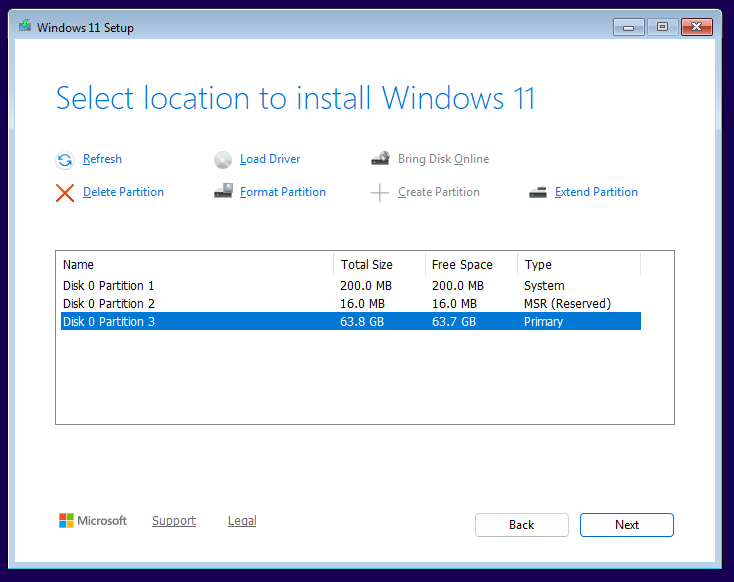Minimize the Windows 11 Setup window
The height and width of the screenshot is (582, 734).
(x=629, y=27)
